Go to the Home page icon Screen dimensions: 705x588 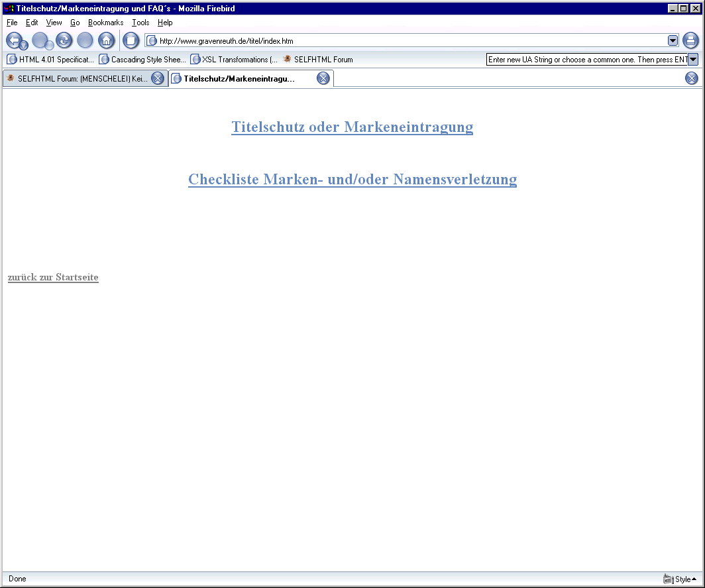pos(106,40)
